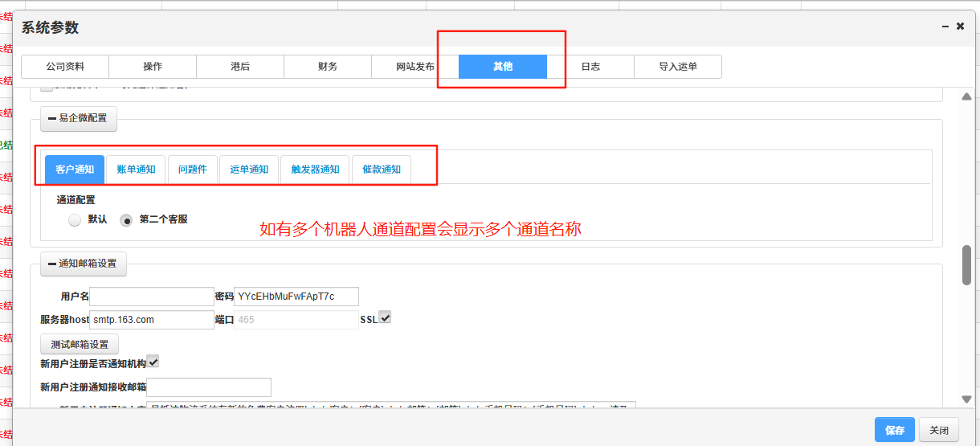The image size is (980, 446).
Task: Click the 测试邮箱设置 button
Action: 80,344
